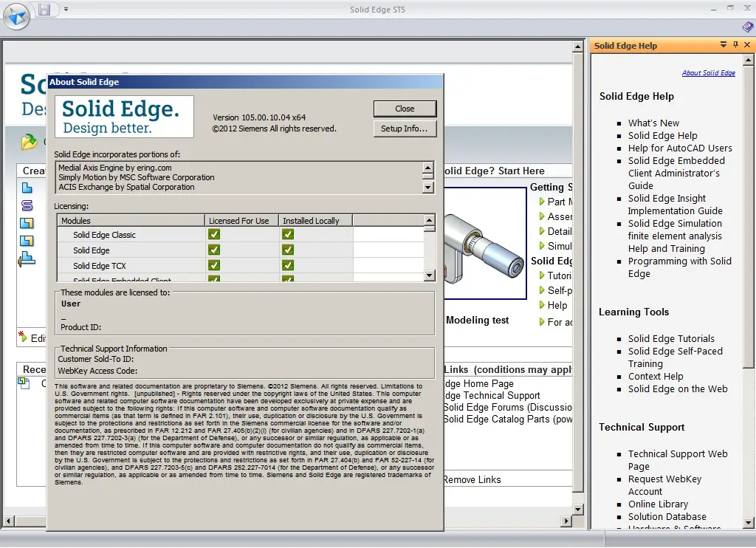
Task: Click the Solid Edge Forums link on the start page
Action: pos(508,407)
